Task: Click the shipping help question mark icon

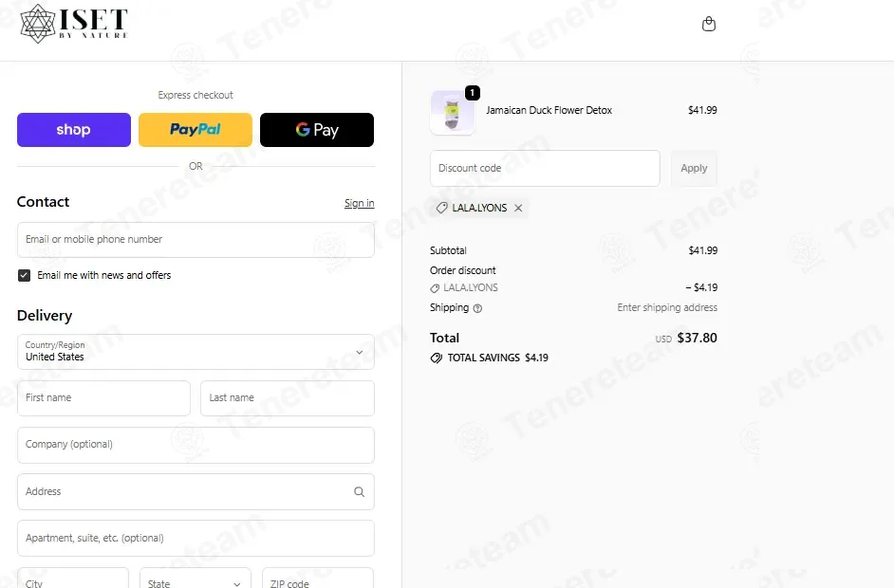Action: (x=477, y=308)
